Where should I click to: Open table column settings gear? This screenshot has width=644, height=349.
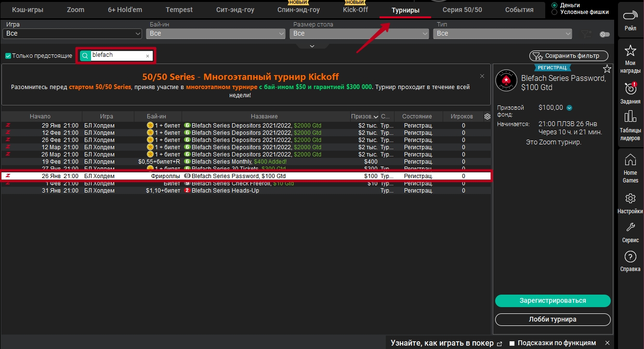[x=487, y=116]
